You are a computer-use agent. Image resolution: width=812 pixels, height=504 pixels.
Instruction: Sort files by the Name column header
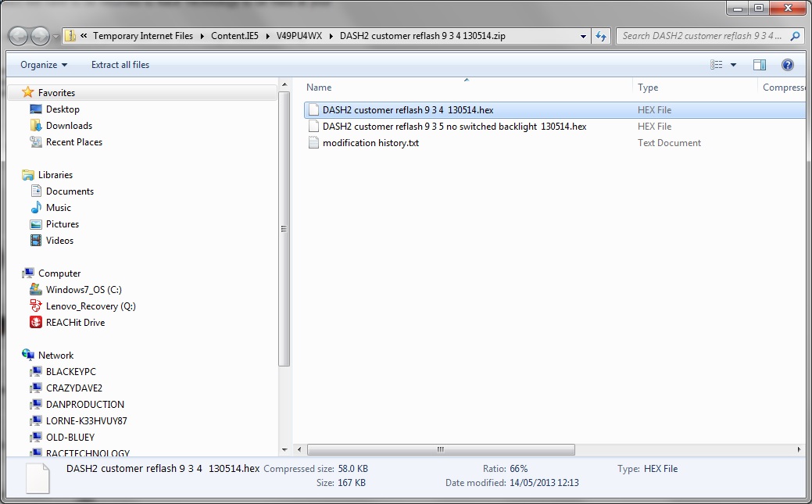[x=319, y=88]
